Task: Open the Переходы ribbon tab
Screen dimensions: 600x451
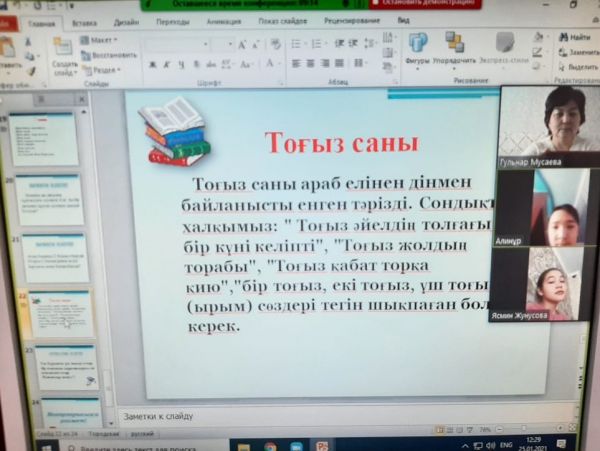Action: pyautogui.click(x=172, y=21)
